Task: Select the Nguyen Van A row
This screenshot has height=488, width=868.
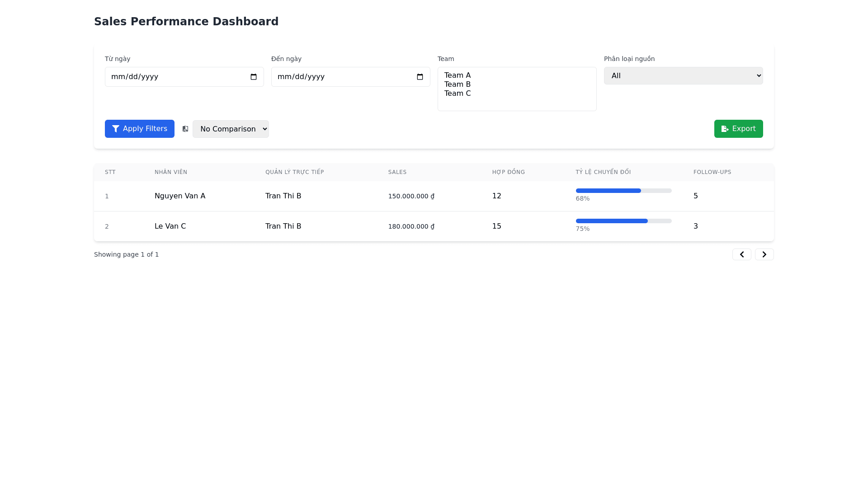Action: (180, 196)
